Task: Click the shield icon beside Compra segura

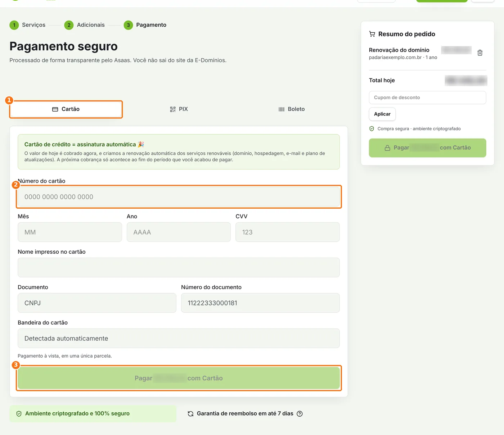Action: tap(372, 129)
